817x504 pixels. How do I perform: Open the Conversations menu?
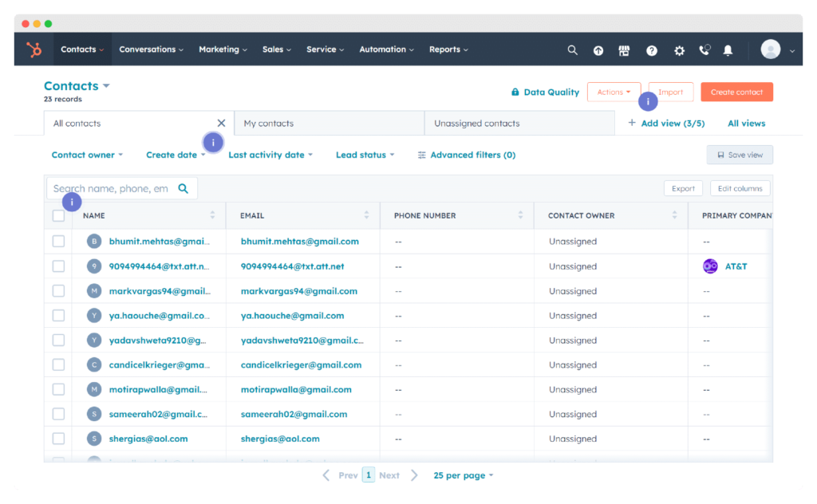pyautogui.click(x=151, y=49)
